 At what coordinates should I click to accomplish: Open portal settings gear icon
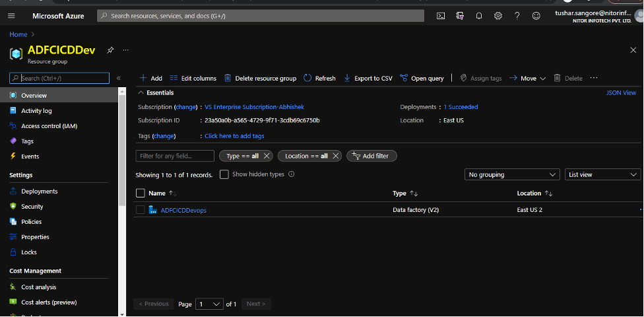(498, 16)
